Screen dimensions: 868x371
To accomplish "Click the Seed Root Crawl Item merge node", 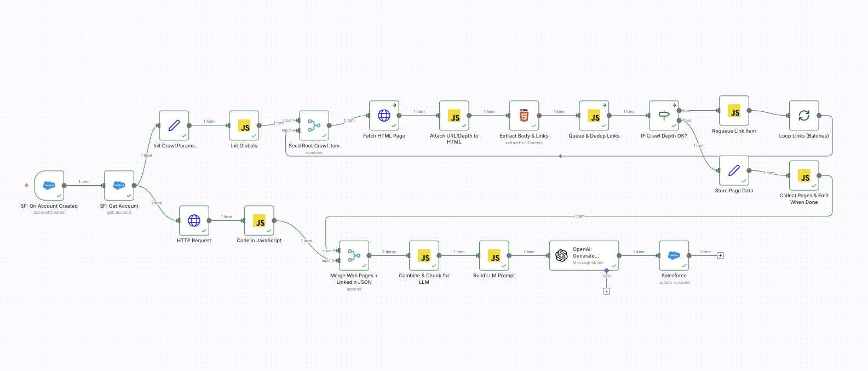I will click(x=314, y=125).
